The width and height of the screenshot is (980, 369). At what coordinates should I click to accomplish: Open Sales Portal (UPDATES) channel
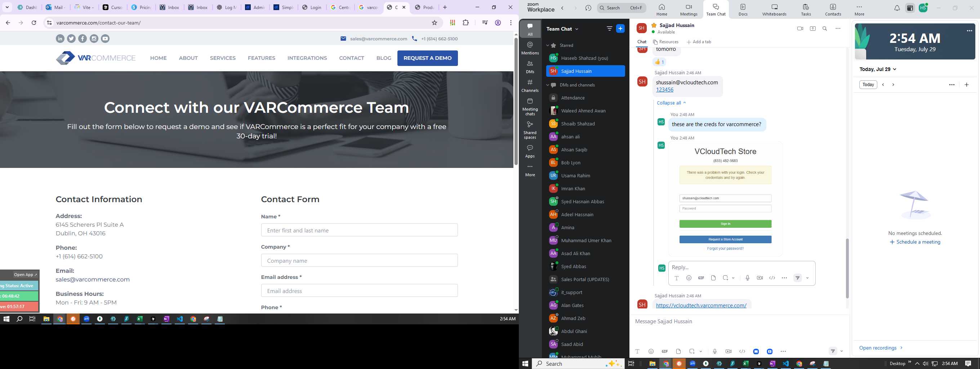click(585, 279)
